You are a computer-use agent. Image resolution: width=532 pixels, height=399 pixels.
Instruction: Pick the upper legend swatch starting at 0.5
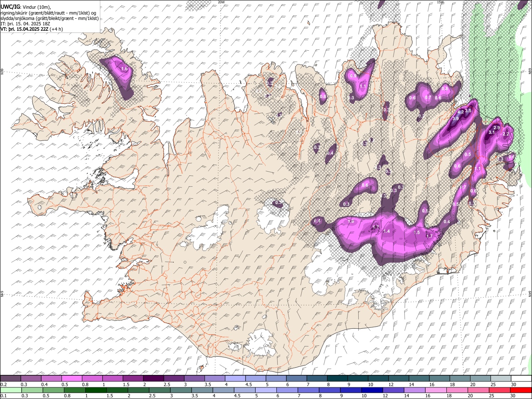71,378
